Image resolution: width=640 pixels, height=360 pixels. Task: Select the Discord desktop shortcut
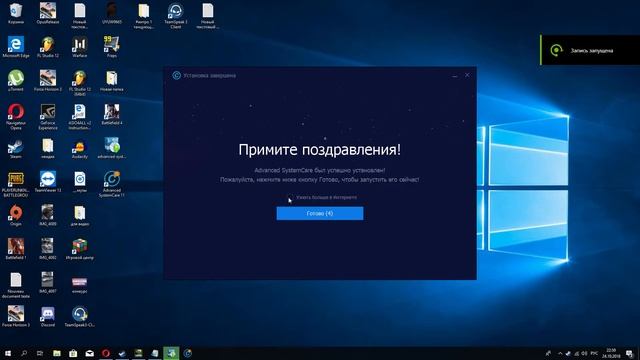47,316
